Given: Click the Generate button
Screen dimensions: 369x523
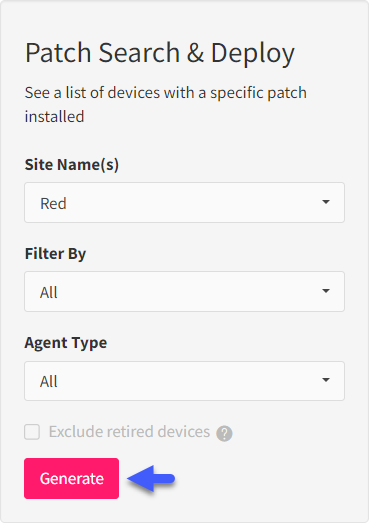Looking at the screenshot, I should click(71, 478).
